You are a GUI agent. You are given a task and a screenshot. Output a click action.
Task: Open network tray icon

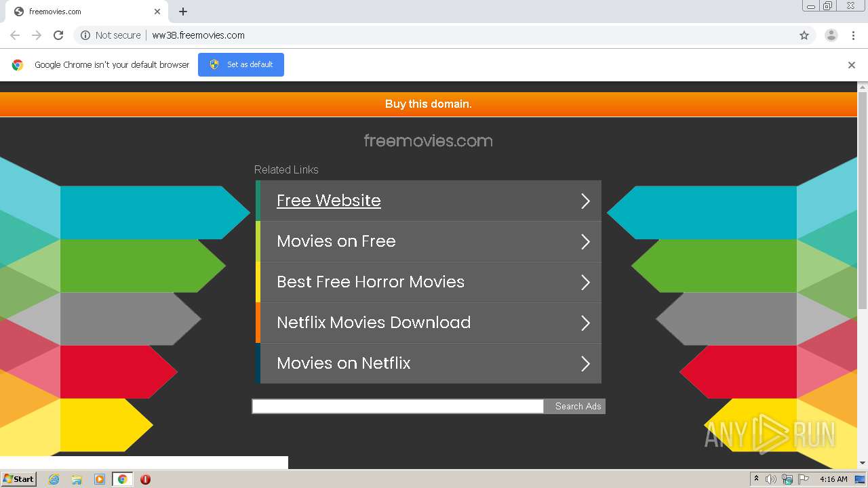787,479
